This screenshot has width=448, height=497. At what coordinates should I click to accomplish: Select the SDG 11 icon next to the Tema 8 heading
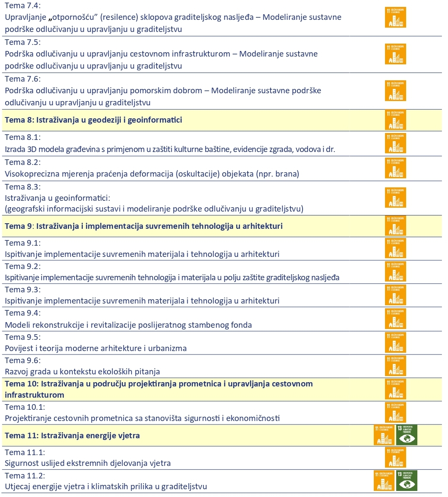click(x=395, y=120)
